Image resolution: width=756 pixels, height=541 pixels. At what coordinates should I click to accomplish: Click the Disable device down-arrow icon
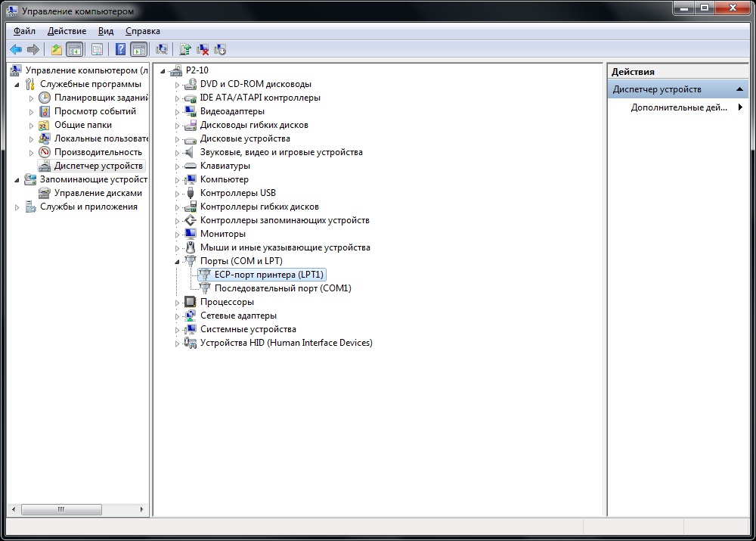point(220,49)
